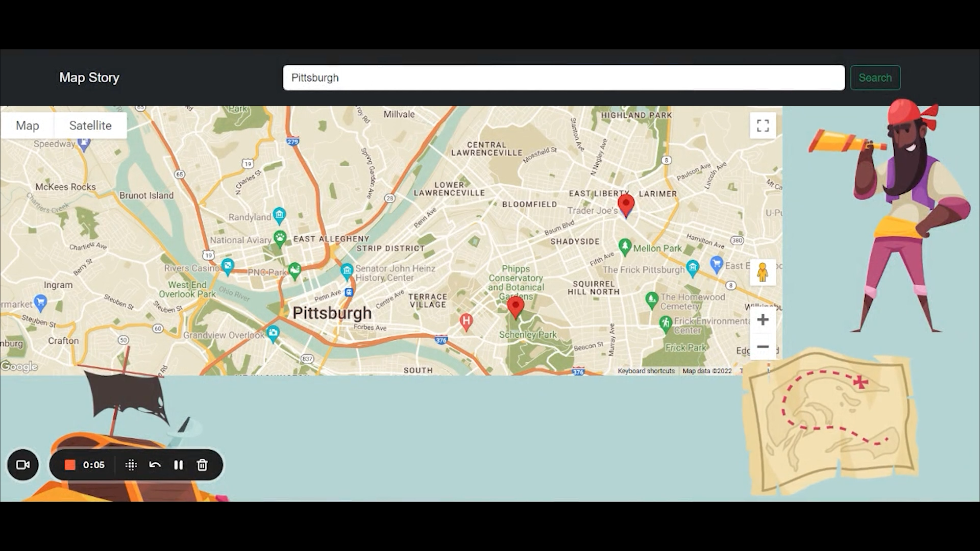The image size is (980, 551).
Task: Click the treasure map image
Action: (829, 421)
